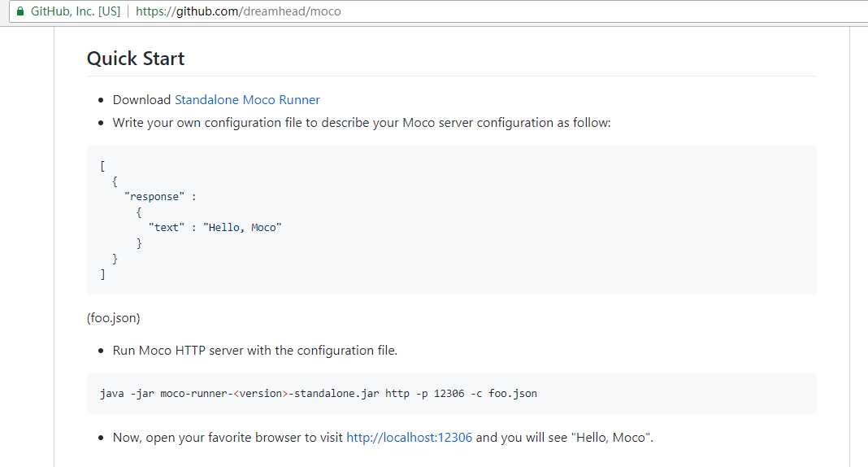Click the java -jar moco-runner command line

coord(319,393)
